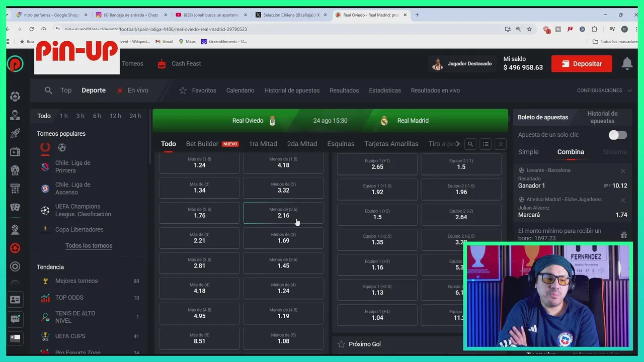Switch to Esquinas tab
644x362 pixels.
341,144
